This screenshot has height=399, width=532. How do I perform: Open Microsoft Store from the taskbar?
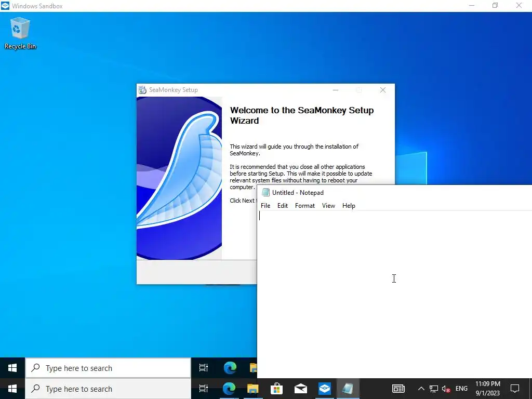pyautogui.click(x=276, y=389)
